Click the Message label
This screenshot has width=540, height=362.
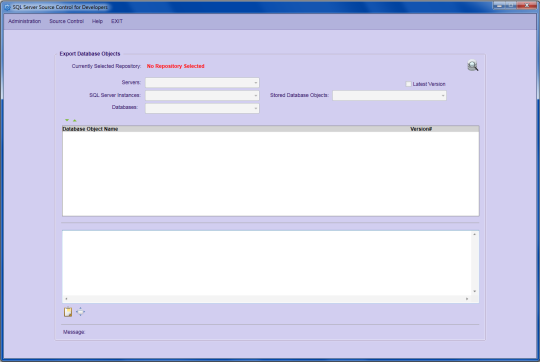(74, 332)
